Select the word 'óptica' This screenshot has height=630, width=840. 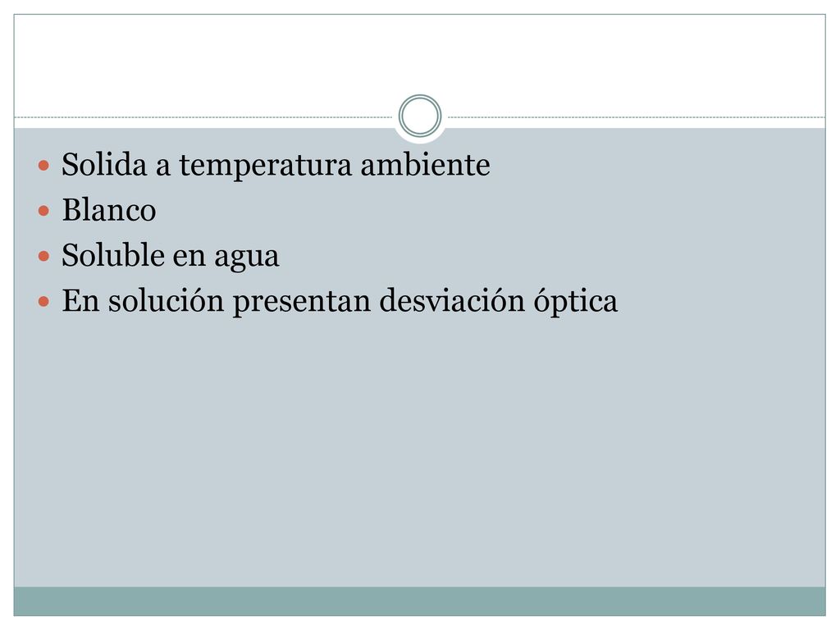coord(576,302)
